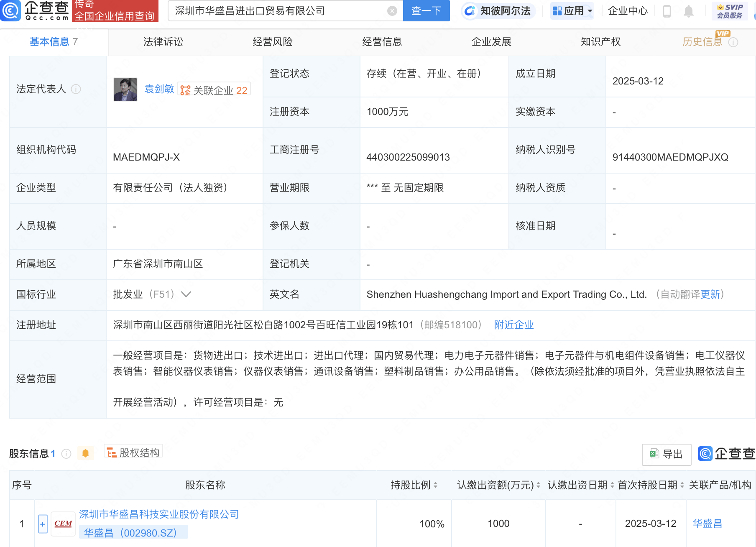The height and width of the screenshot is (547, 756).
Task: Click the CEM company logo in the shareholder row
Action: point(63,524)
